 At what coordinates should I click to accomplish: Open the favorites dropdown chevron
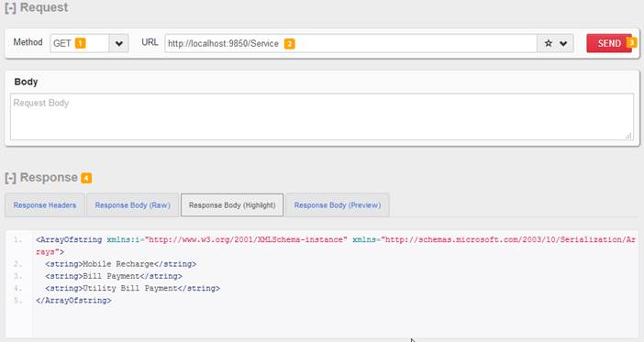563,43
